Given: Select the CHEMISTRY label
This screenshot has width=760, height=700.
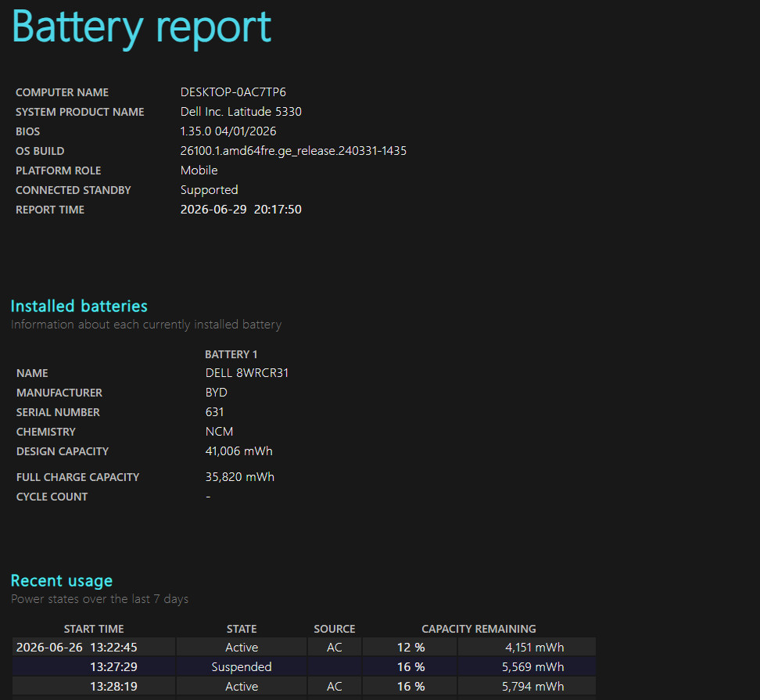Looking at the screenshot, I should [x=45, y=432].
